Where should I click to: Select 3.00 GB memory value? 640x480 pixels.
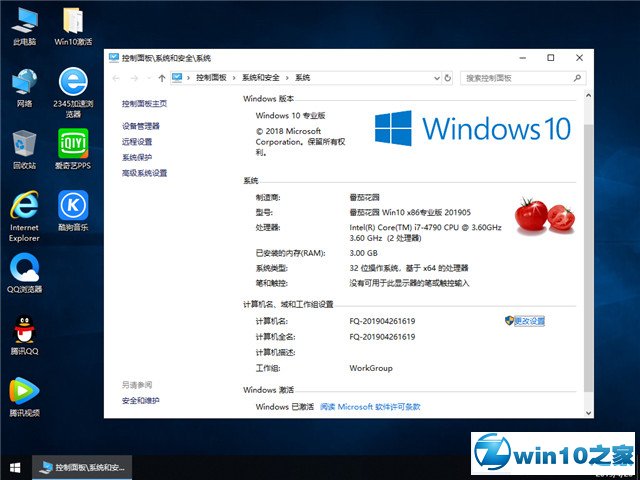tap(363, 253)
